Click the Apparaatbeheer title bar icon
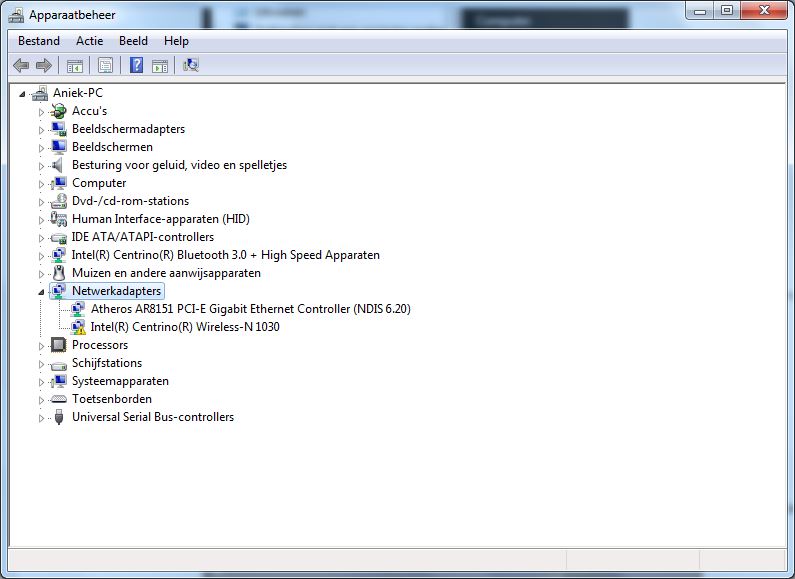Viewport: 795px width, 579px height. 16,15
